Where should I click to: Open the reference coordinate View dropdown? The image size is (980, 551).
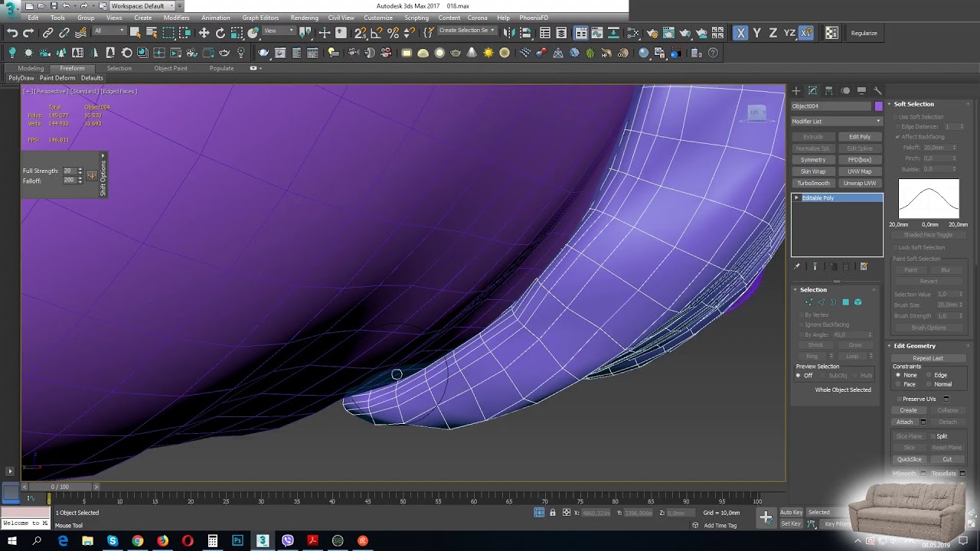[279, 31]
